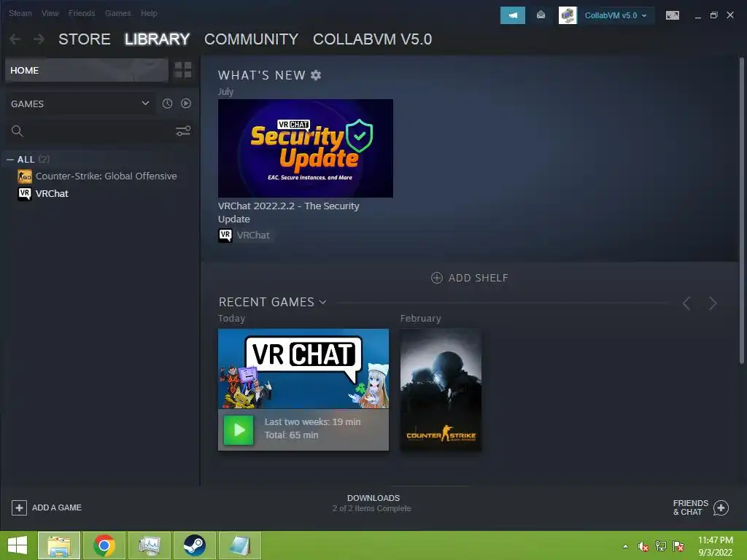The height and width of the screenshot is (560, 747).
Task: Click the network tray icon
Action: [x=661, y=546]
